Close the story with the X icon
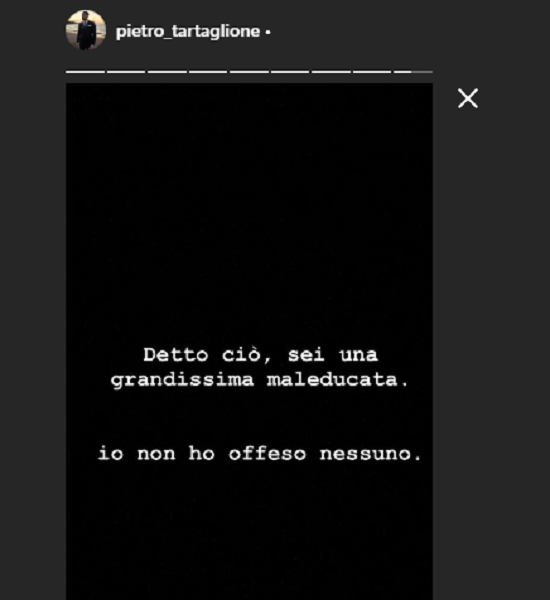The height and width of the screenshot is (600, 550). 468,98
